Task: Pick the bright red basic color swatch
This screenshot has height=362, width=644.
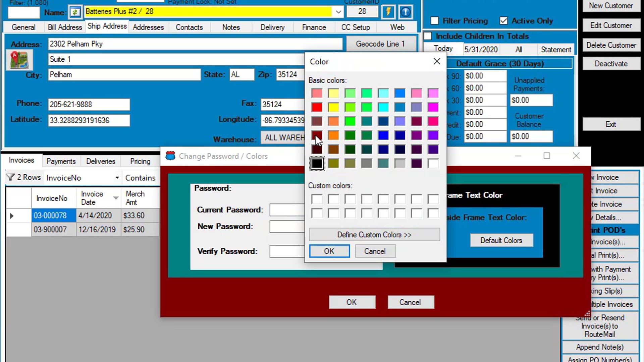Action: pyautogui.click(x=317, y=107)
